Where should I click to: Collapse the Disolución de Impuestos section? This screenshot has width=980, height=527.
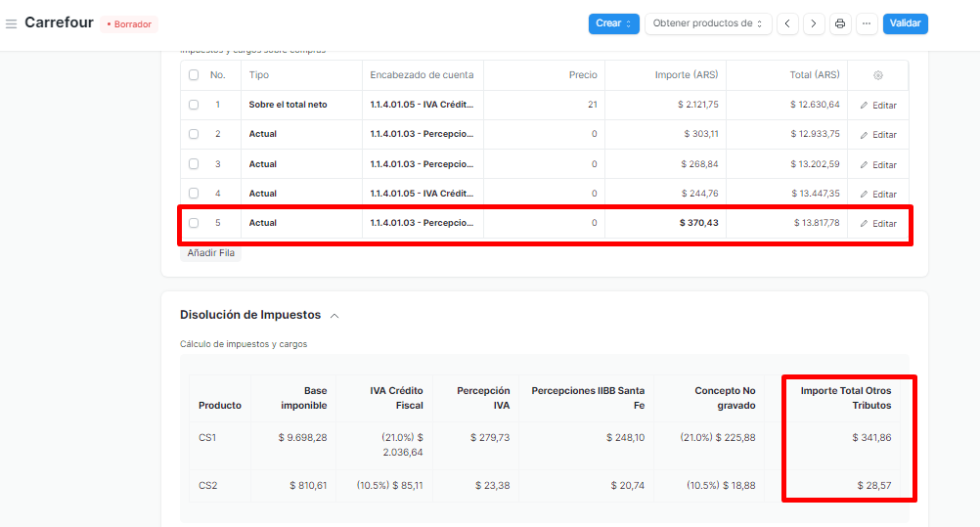[x=334, y=316]
